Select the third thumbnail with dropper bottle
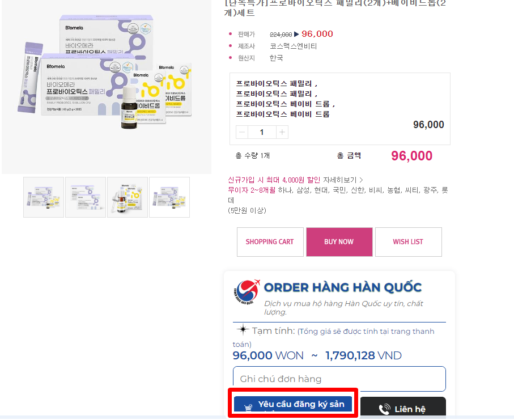Viewport: 514px width, 420px height. [128, 197]
